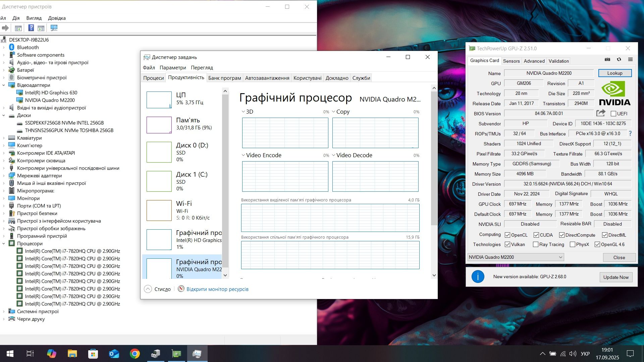This screenshot has width=644, height=362.
Task: Click GPU-Z refresh icon
Action: coord(619,60)
